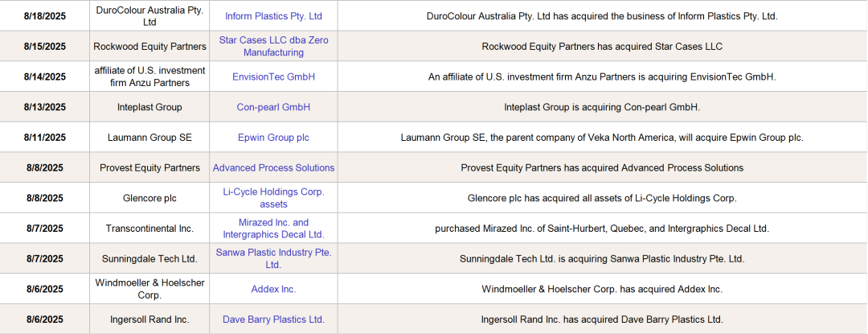This screenshot has height=334, width=868.
Task: Select the 8/18/2025 date cell
Action: pyautogui.click(x=45, y=16)
